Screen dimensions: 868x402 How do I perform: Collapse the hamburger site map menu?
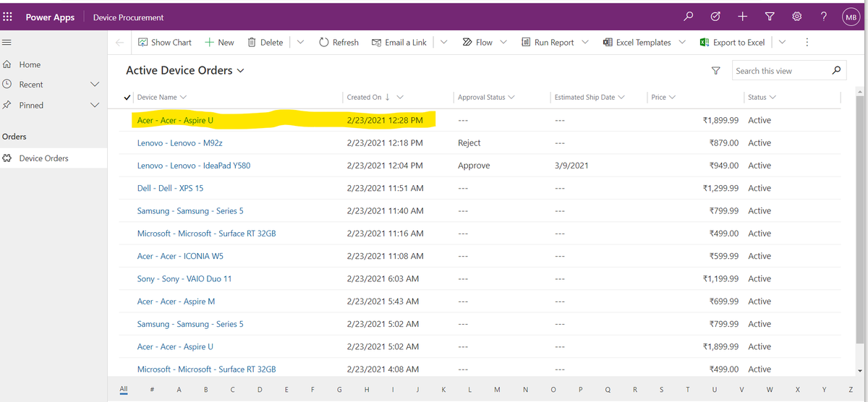coord(7,42)
